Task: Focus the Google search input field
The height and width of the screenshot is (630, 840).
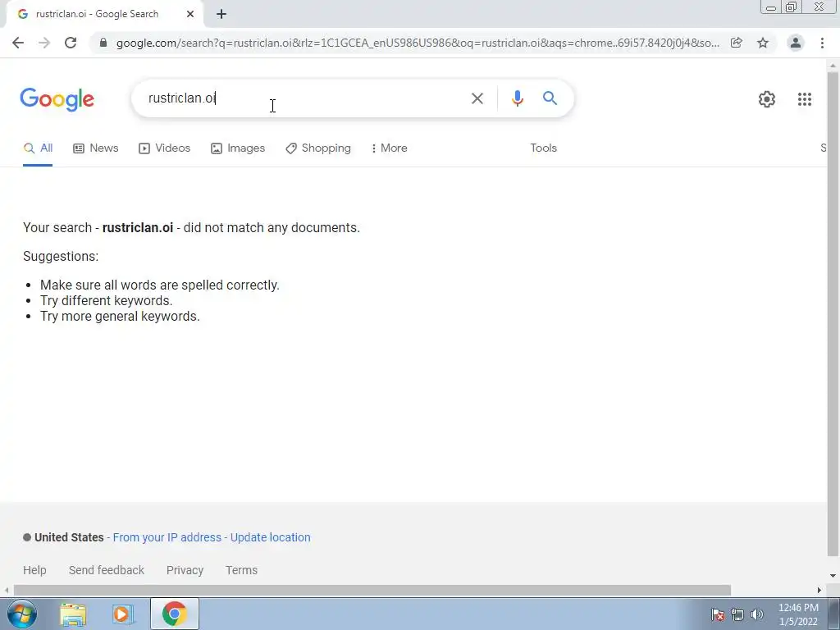Action: pyautogui.click(x=305, y=98)
